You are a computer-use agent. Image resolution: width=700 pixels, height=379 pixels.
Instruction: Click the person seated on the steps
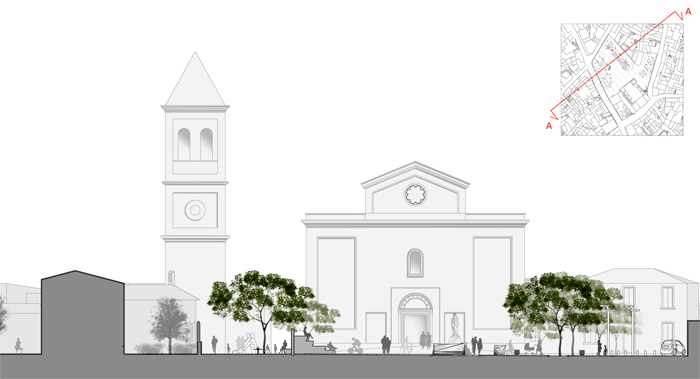pyautogui.click(x=308, y=333)
